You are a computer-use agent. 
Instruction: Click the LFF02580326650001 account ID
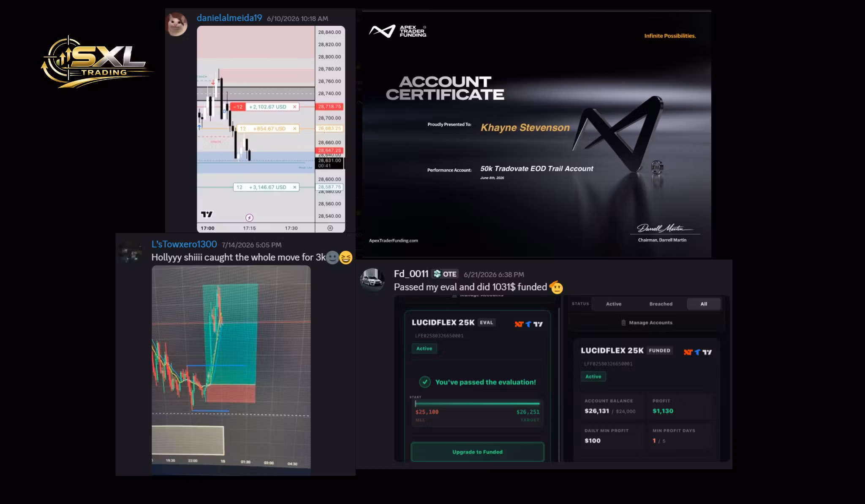(x=608, y=364)
